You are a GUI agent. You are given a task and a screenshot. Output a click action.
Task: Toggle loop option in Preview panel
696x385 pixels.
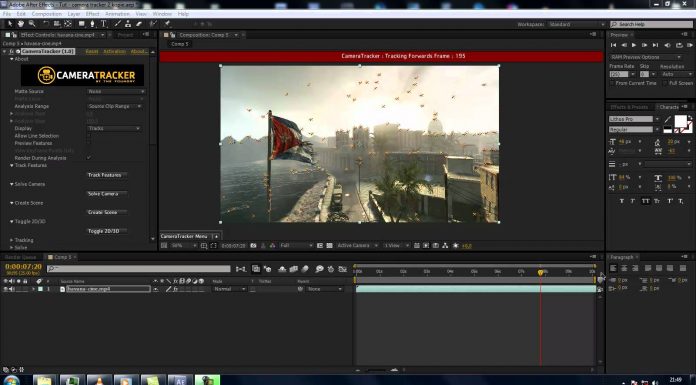click(x=679, y=45)
